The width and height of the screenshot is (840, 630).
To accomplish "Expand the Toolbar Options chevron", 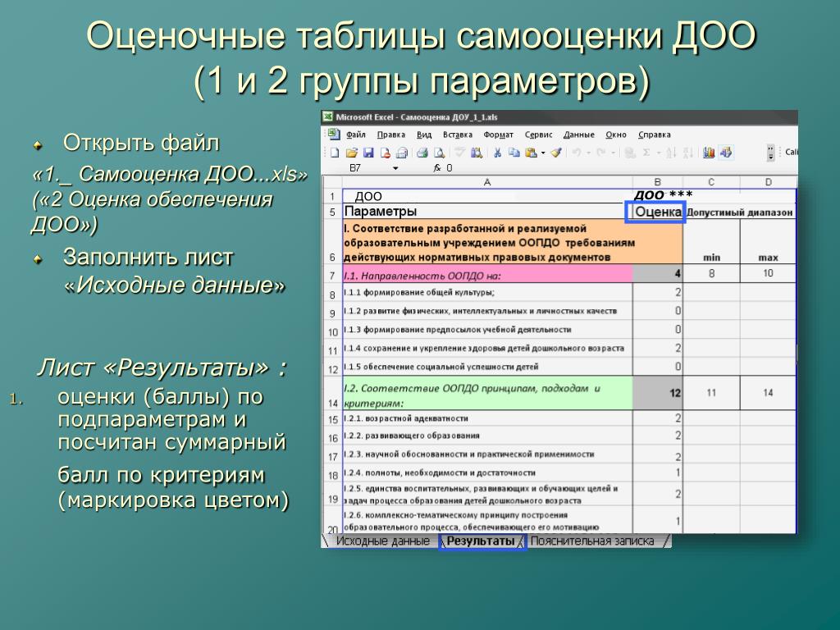I will (771, 153).
